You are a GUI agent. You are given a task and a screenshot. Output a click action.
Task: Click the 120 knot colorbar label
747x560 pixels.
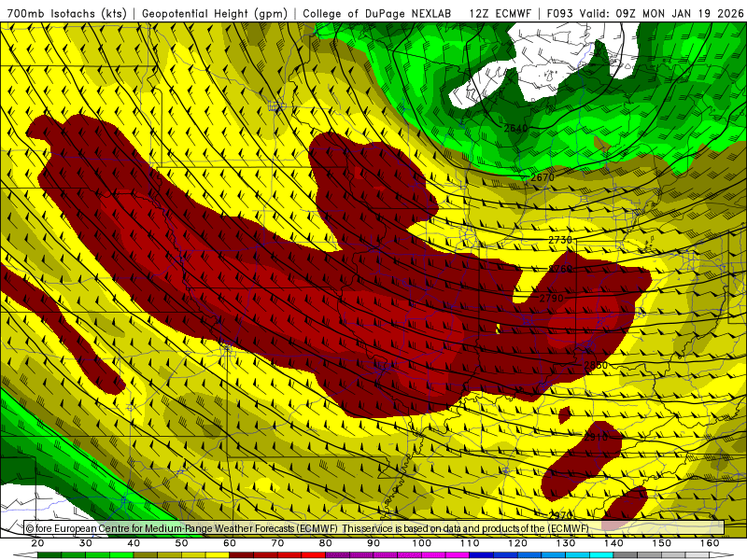517,543
